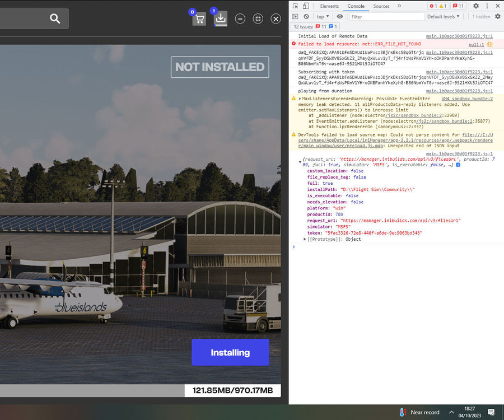504x420 pixels.
Task: Expand the MaxListenersExceededWarning message
Action: (x=300, y=99)
